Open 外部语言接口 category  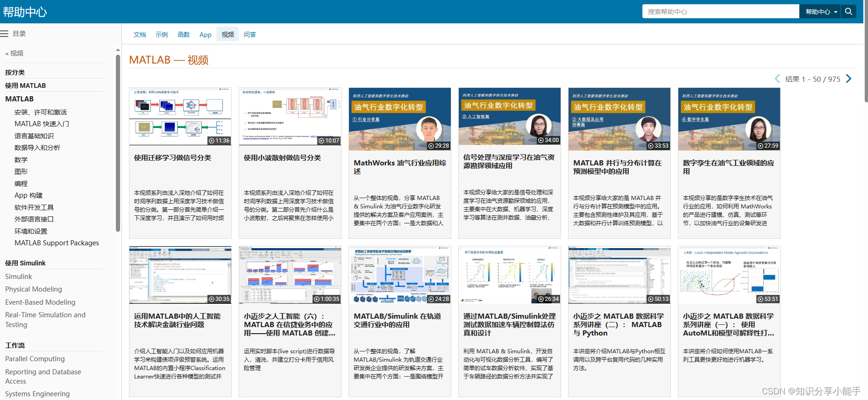tap(34, 219)
